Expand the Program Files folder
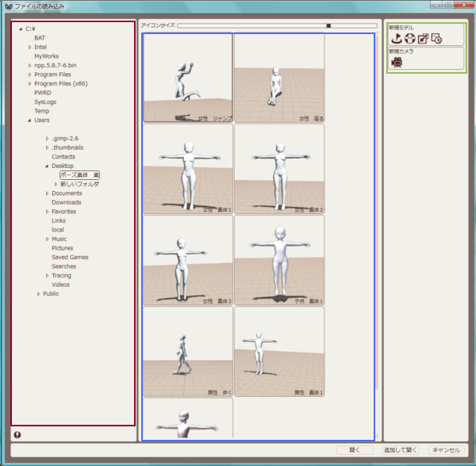476x466 pixels. click(x=30, y=74)
